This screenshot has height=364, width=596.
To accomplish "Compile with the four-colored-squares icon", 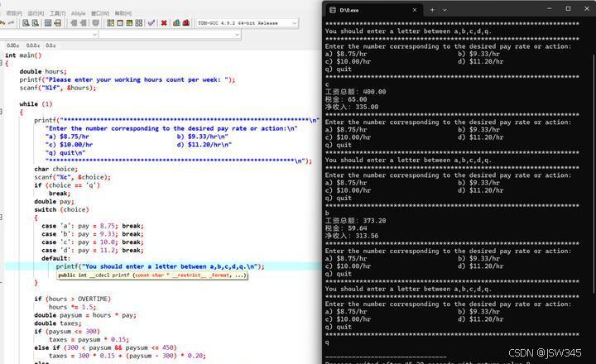I will pyautogui.click(x=111, y=23).
